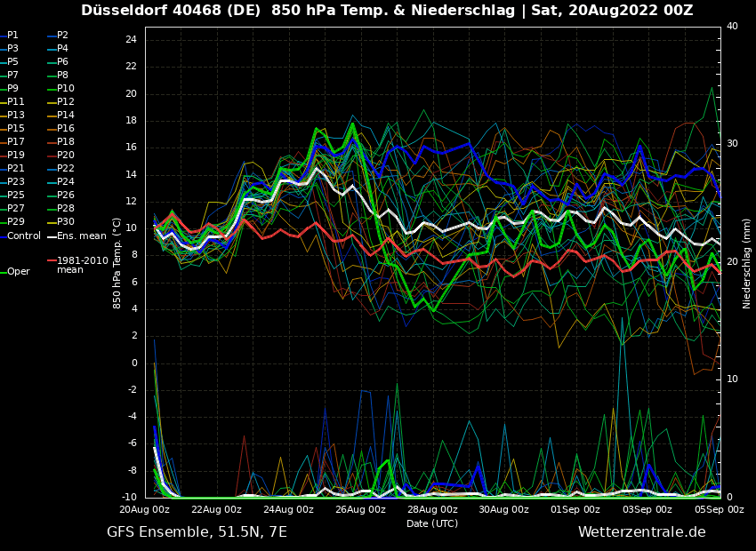Click the 24 tick on temperature axis
The image size is (756, 551).
click(130, 40)
